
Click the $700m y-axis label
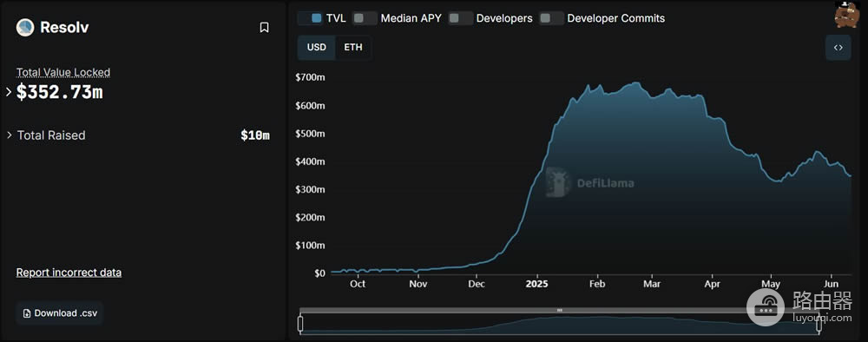pos(310,77)
